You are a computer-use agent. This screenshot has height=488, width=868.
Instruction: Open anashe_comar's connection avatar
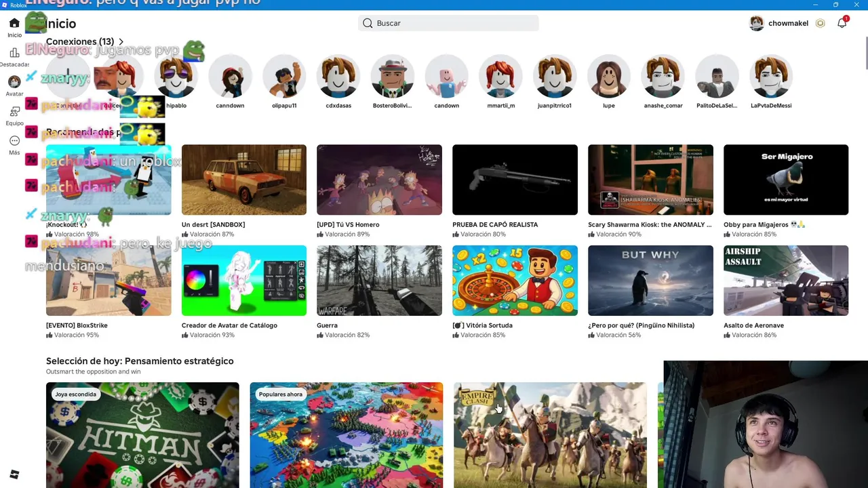663,77
